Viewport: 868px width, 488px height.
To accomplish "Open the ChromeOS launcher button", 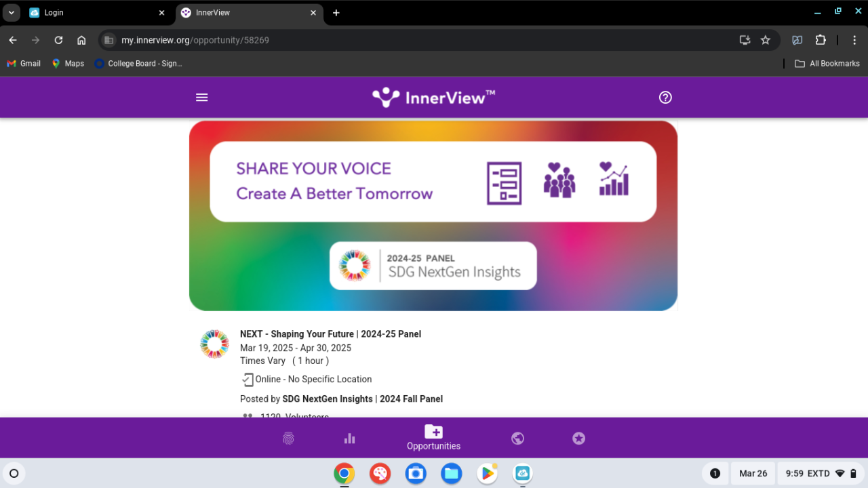I will point(14,473).
